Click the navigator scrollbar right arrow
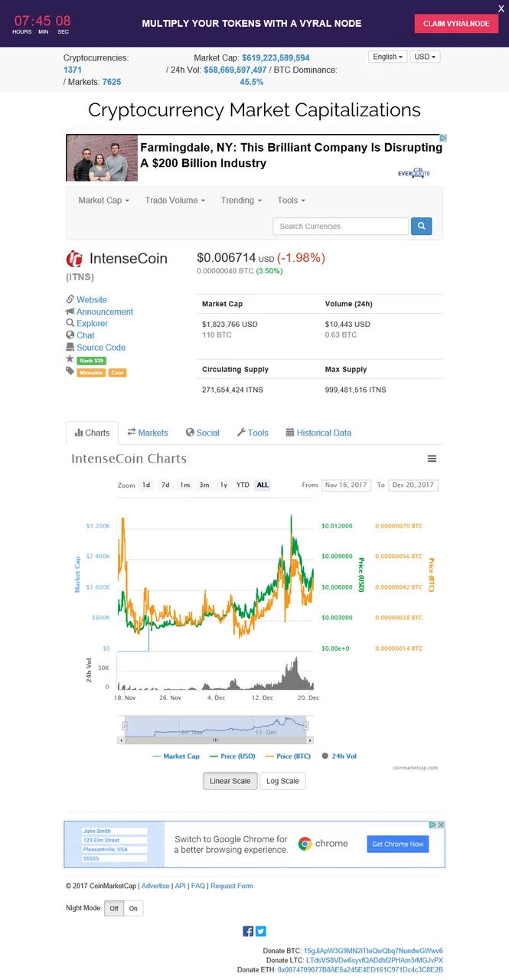Viewport: 509px width, 980px height. point(311,740)
